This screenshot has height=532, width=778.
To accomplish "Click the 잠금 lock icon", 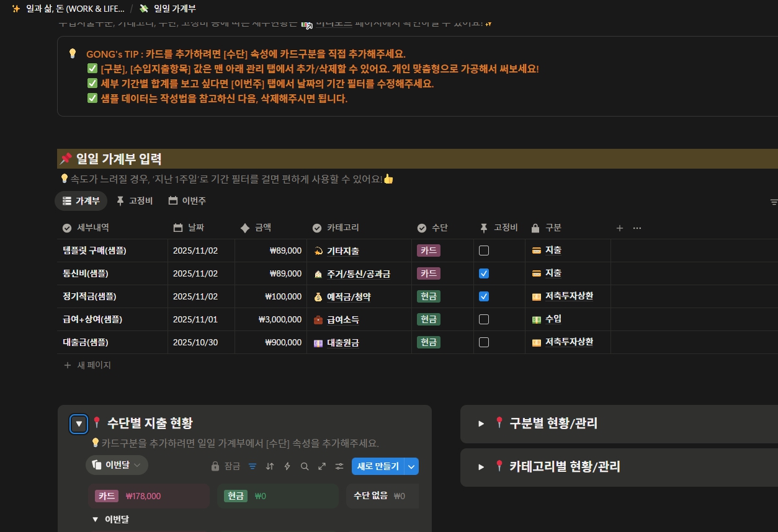I will pyautogui.click(x=215, y=466).
